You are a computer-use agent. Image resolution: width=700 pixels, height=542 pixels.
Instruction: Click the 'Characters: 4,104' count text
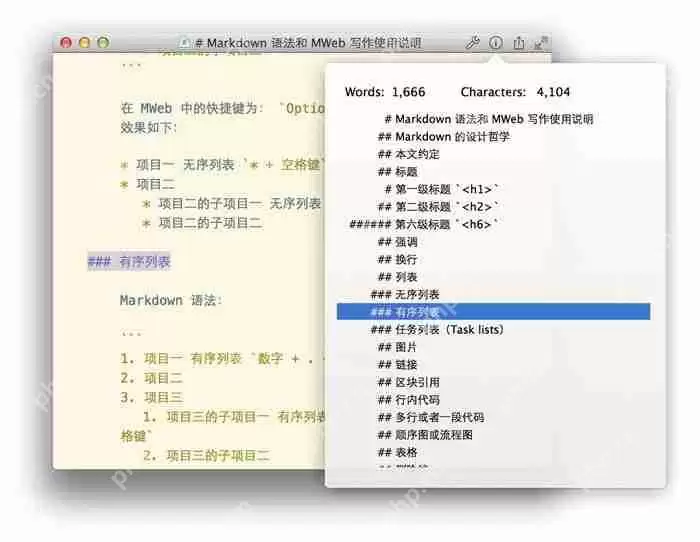tap(515, 92)
